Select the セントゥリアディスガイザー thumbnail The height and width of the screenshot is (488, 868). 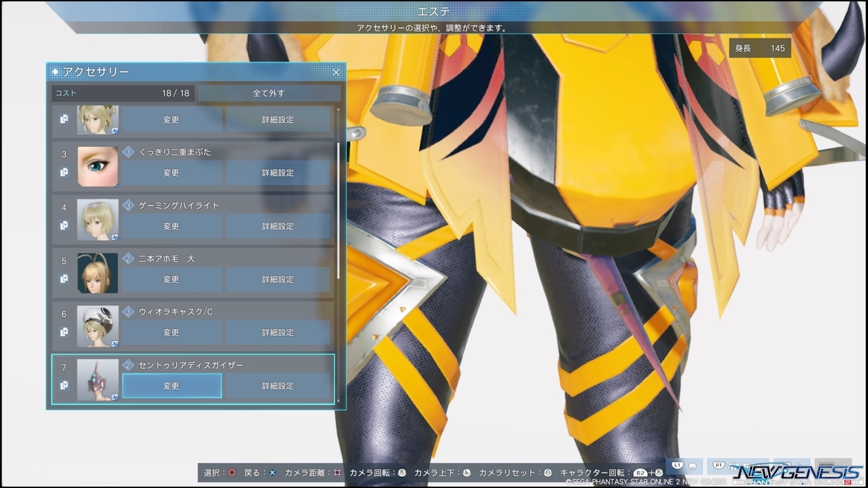pyautogui.click(x=98, y=380)
